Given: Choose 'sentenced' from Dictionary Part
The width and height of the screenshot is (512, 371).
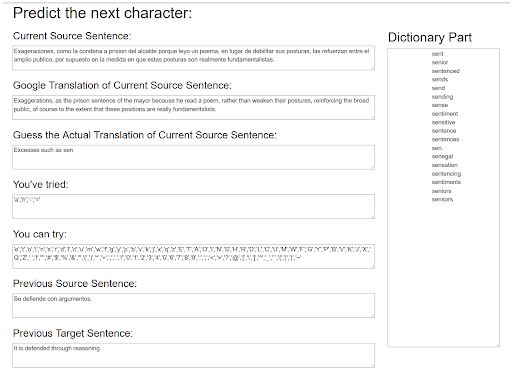Looking at the screenshot, I should [x=445, y=71].
